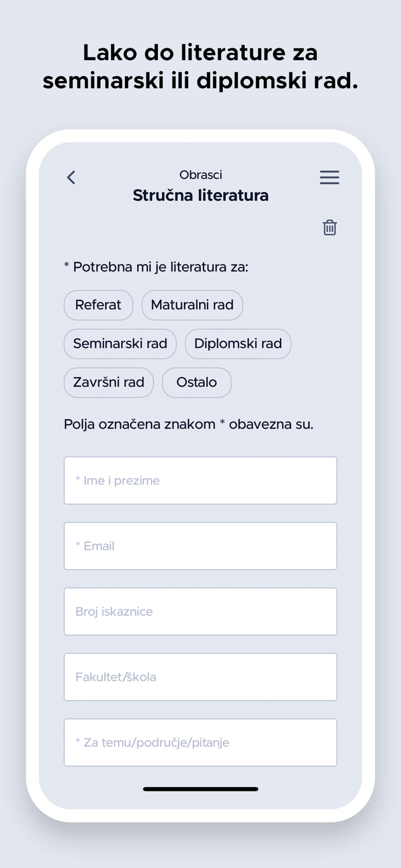Screen dimensions: 401x868
Task: Tap the Za temu/područje/pitanje field
Action: coord(200,742)
